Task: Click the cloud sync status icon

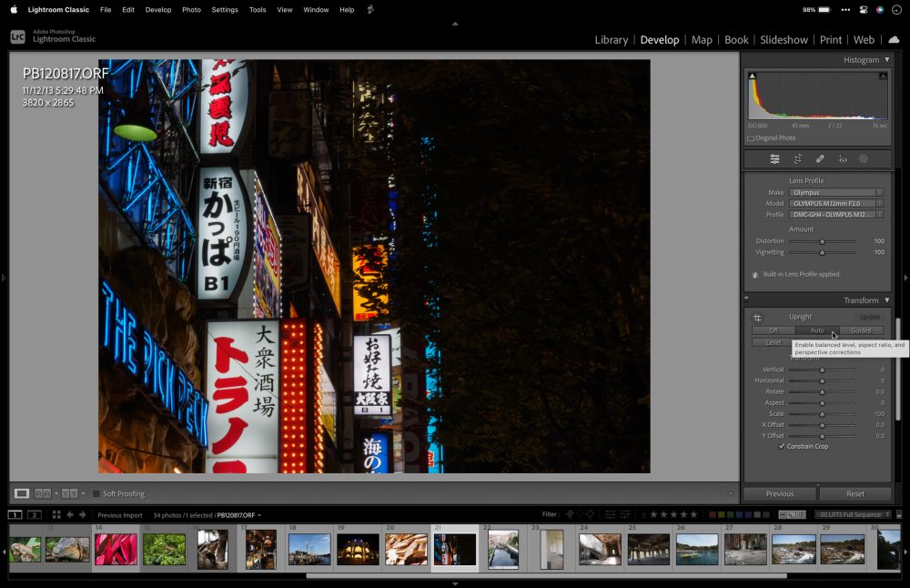Action: 894,40
